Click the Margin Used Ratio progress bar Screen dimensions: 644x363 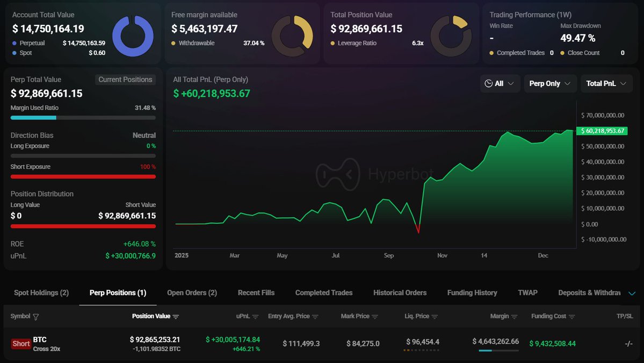click(83, 118)
